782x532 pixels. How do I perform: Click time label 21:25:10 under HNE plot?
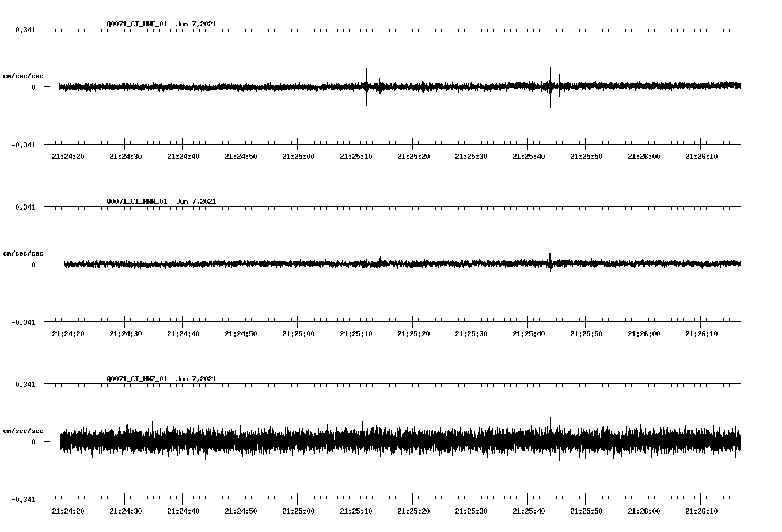pyautogui.click(x=356, y=156)
